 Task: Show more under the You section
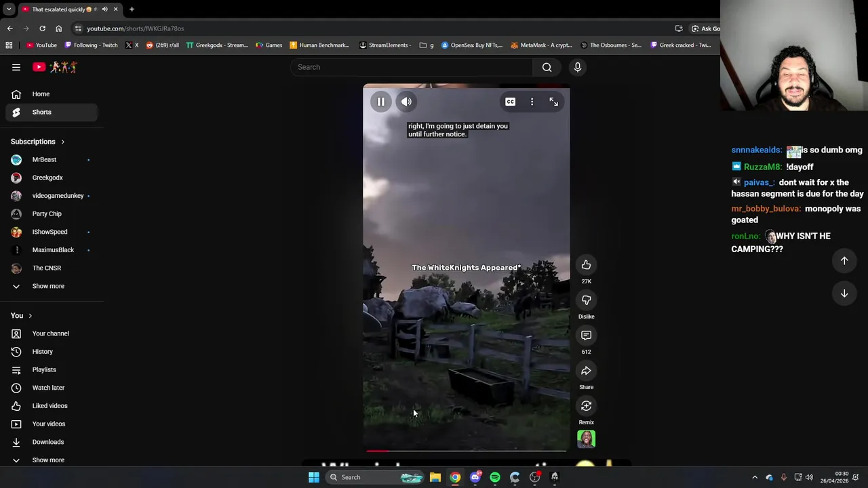pos(52,460)
